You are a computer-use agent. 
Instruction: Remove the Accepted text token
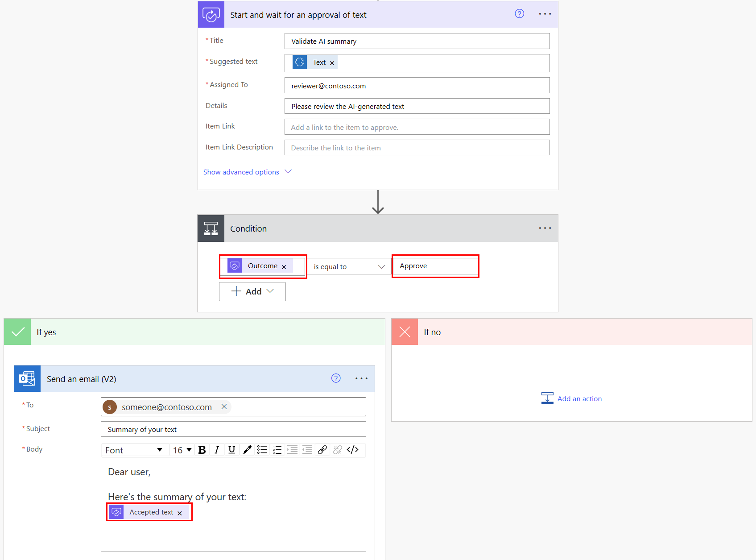pos(180,513)
